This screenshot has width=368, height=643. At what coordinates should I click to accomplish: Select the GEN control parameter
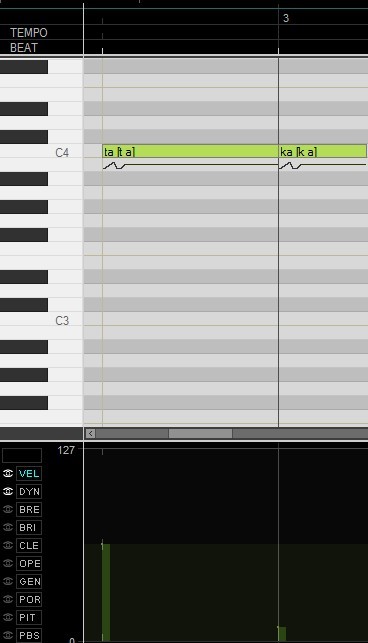coord(29,581)
